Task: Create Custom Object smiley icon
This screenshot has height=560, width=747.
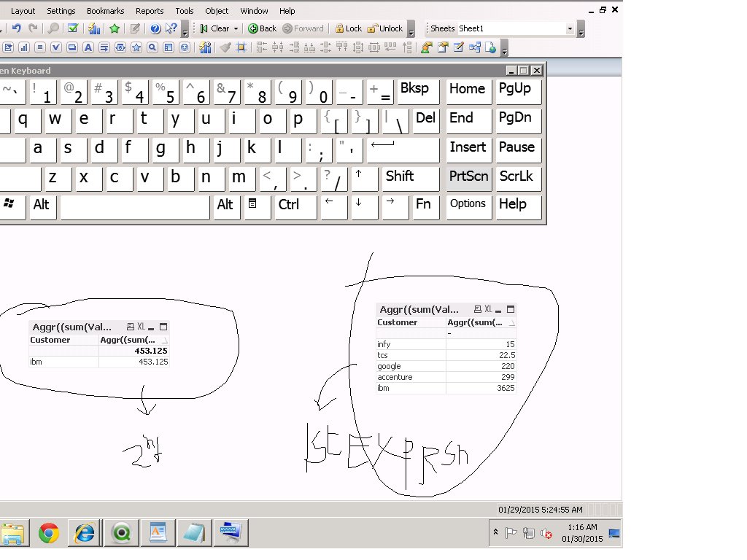Action: 185,47
